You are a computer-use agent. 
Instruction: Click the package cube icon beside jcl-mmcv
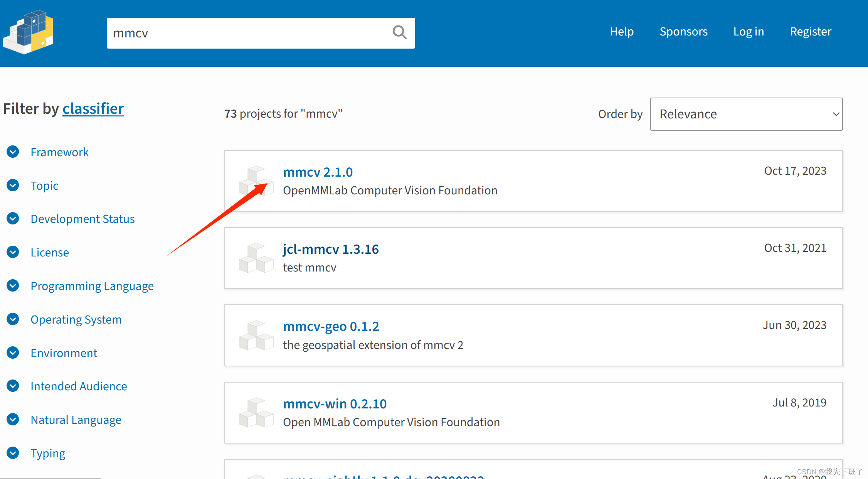[x=256, y=258]
